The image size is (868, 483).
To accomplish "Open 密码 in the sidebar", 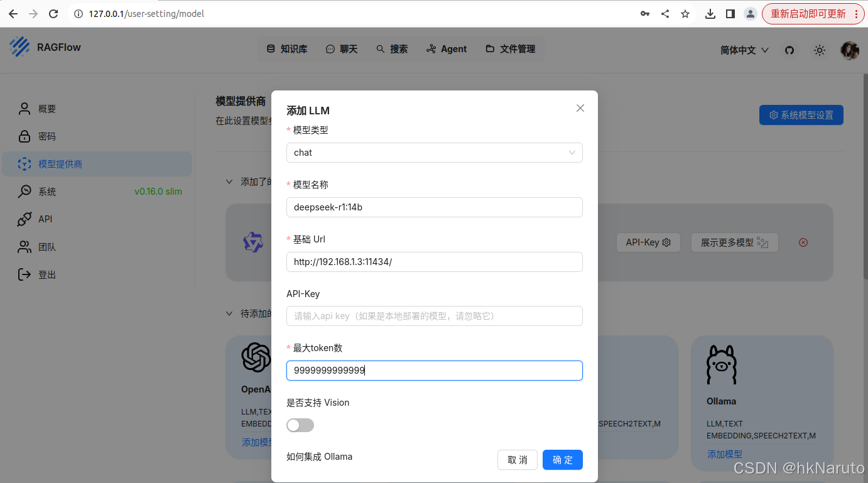I will pyautogui.click(x=97, y=136).
